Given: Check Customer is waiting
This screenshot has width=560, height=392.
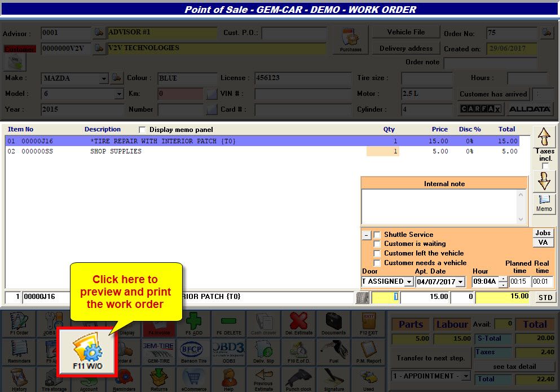Looking at the screenshot, I should (x=377, y=244).
